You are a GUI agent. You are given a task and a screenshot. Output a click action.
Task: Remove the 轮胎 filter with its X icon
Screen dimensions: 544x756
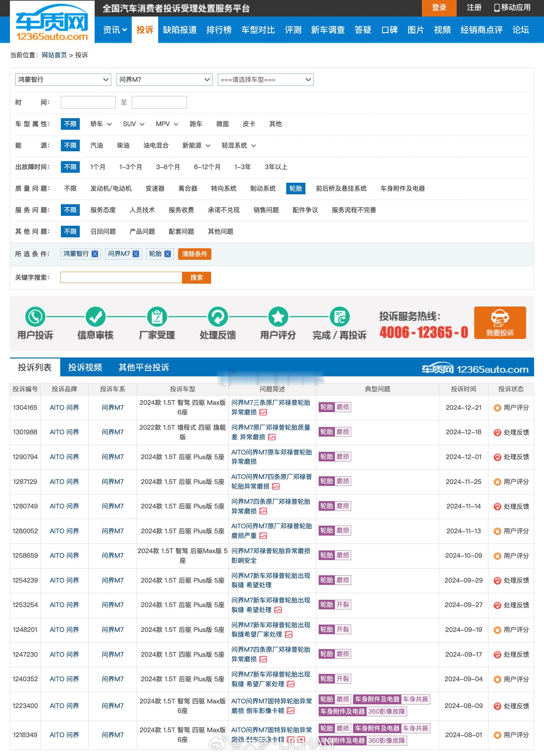click(x=168, y=254)
